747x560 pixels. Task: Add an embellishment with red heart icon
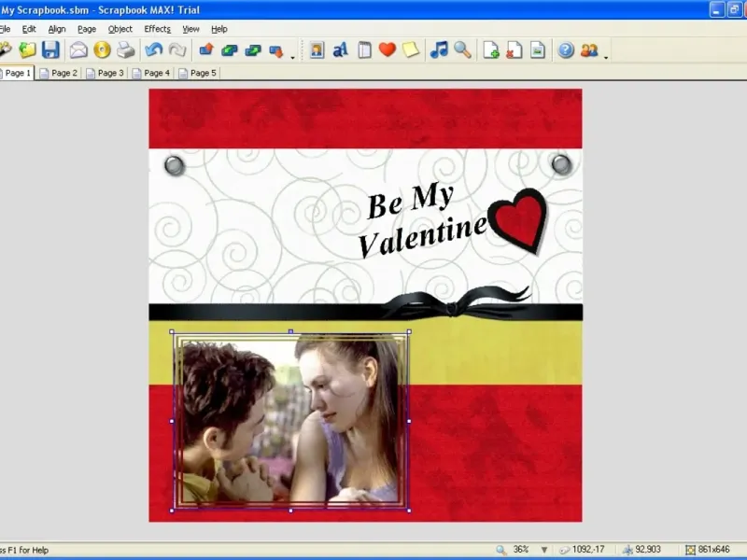pyautogui.click(x=388, y=49)
